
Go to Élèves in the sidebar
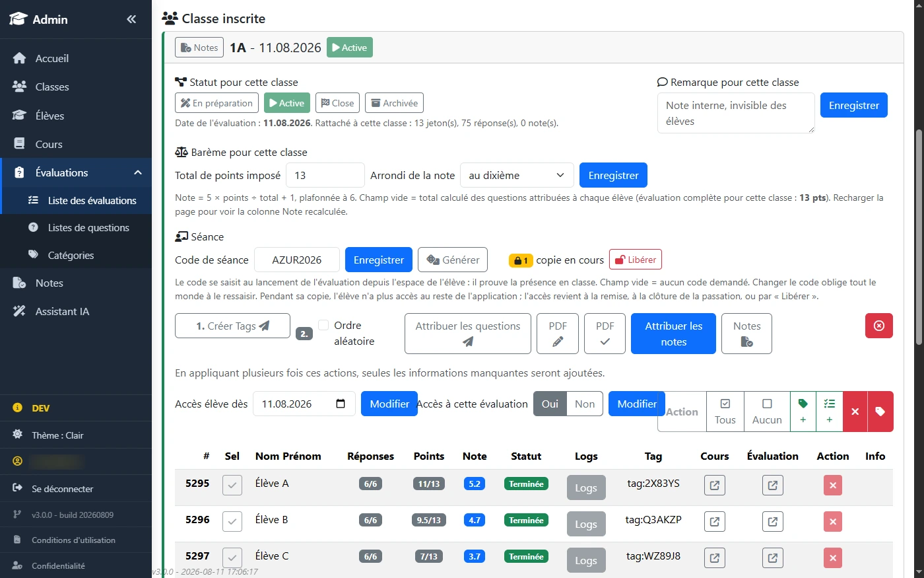pyautogui.click(x=76, y=116)
